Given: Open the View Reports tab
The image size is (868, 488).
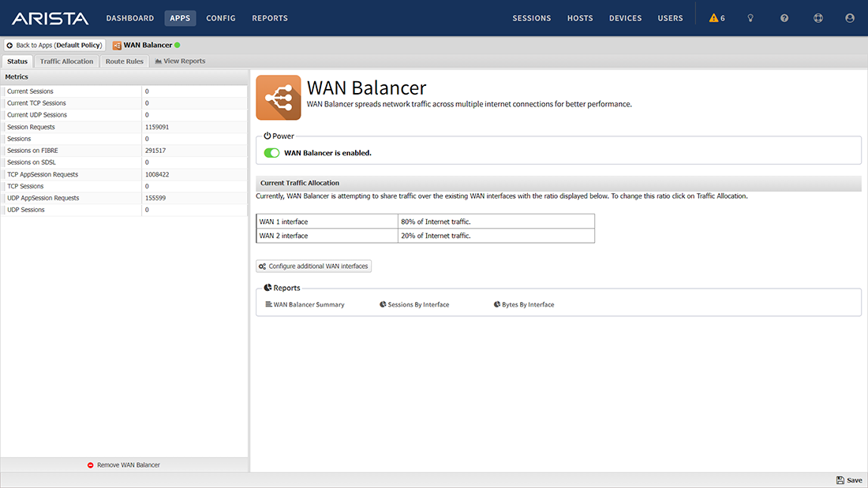Looking at the screenshot, I should pyautogui.click(x=181, y=61).
